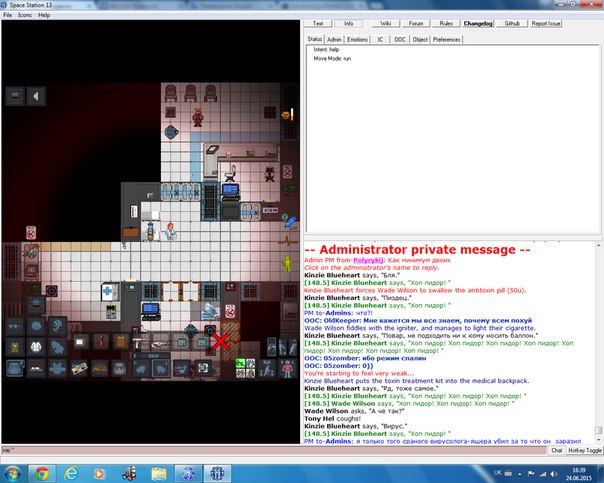Click the "Move Mode: run" status line

[332, 59]
